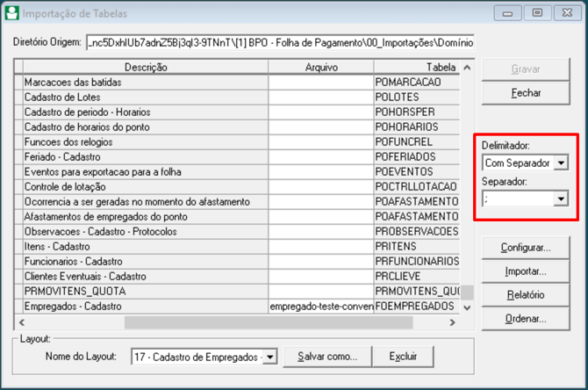Select the Empregados - Cadastro row
This screenshot has width=588, height=390.
[145, 307]
